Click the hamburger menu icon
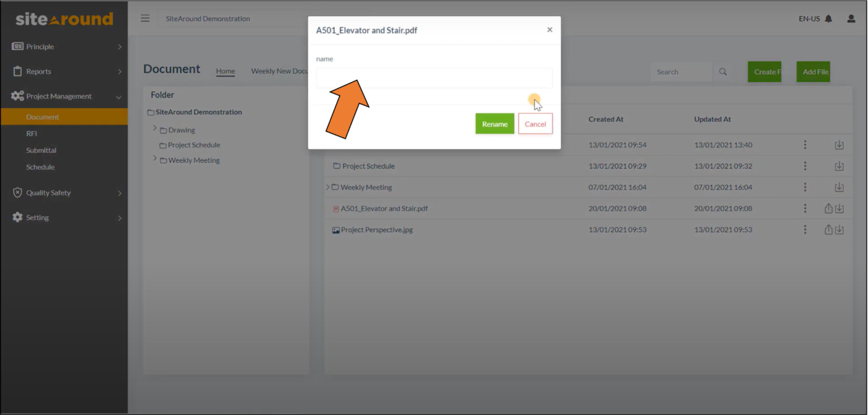The height and width of the screenshot is (415, 868). pos(145,18)
